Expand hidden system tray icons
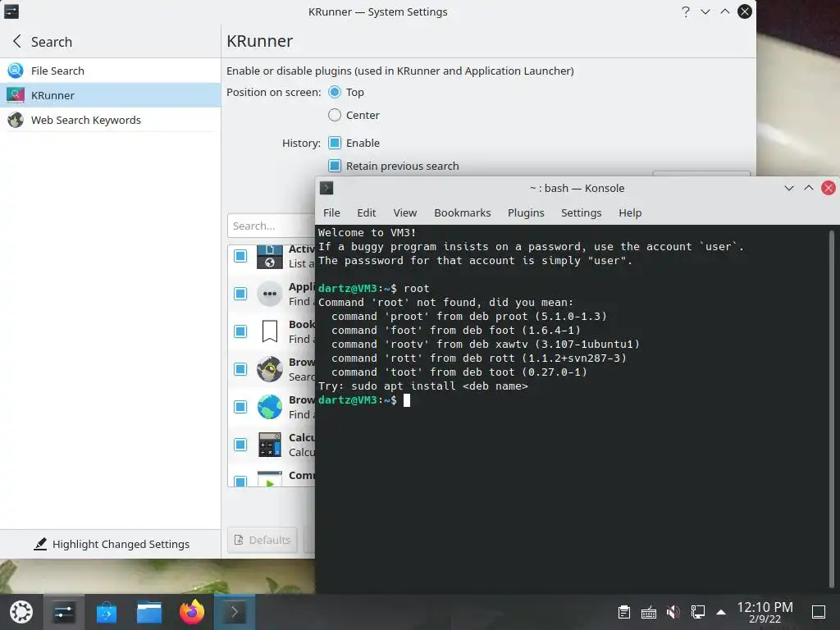The width and height of the screenshot is (840, 630). (x=721, y=612)
